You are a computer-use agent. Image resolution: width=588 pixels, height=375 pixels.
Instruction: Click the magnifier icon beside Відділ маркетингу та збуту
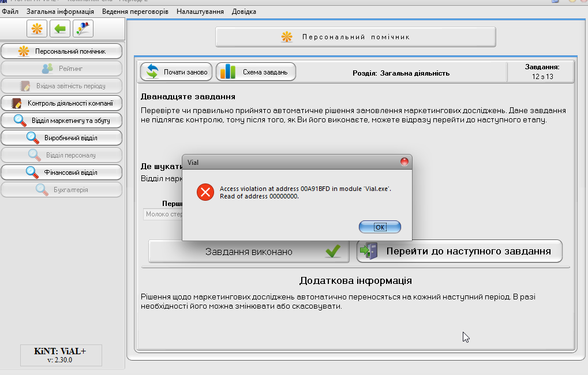click(x=20, y=121)
